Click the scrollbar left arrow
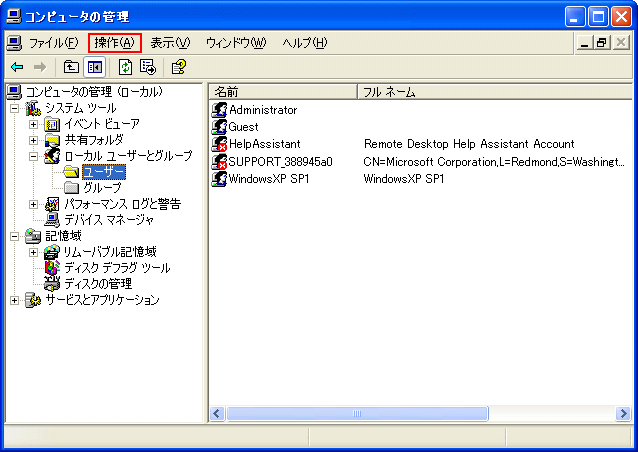Viewport: 638px width, 452px height. tap(216, 414)
